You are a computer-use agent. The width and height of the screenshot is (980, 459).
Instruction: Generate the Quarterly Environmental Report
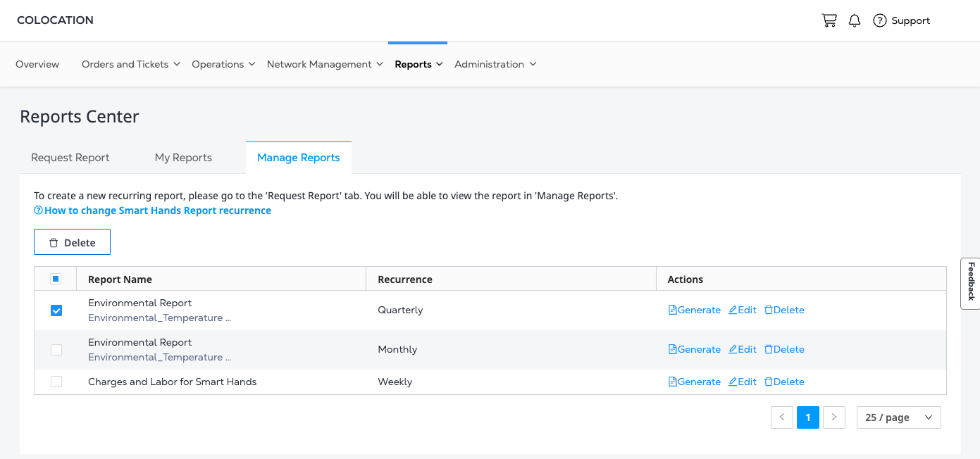[694, 310]
